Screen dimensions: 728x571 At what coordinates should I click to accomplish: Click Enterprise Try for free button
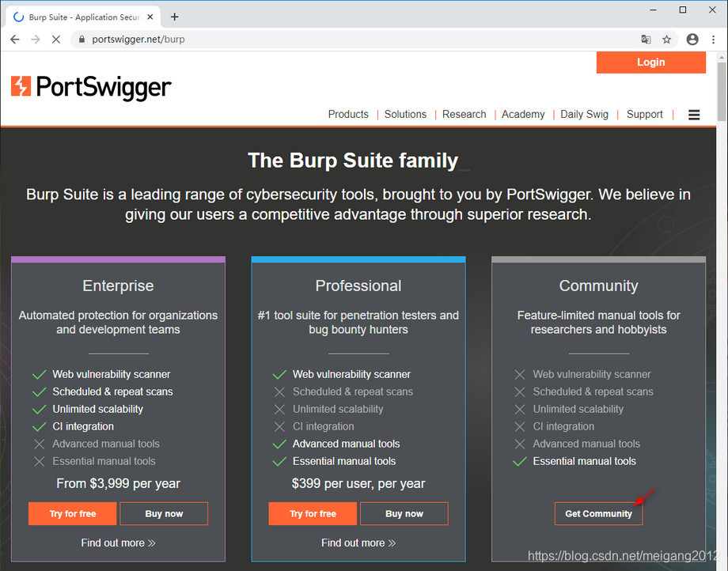73,513
